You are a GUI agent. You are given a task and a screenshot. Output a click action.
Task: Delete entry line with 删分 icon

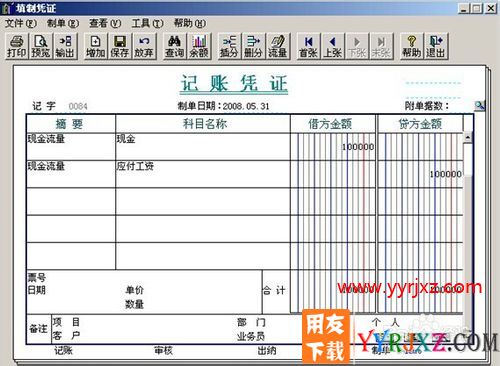(x=254, y=46)
